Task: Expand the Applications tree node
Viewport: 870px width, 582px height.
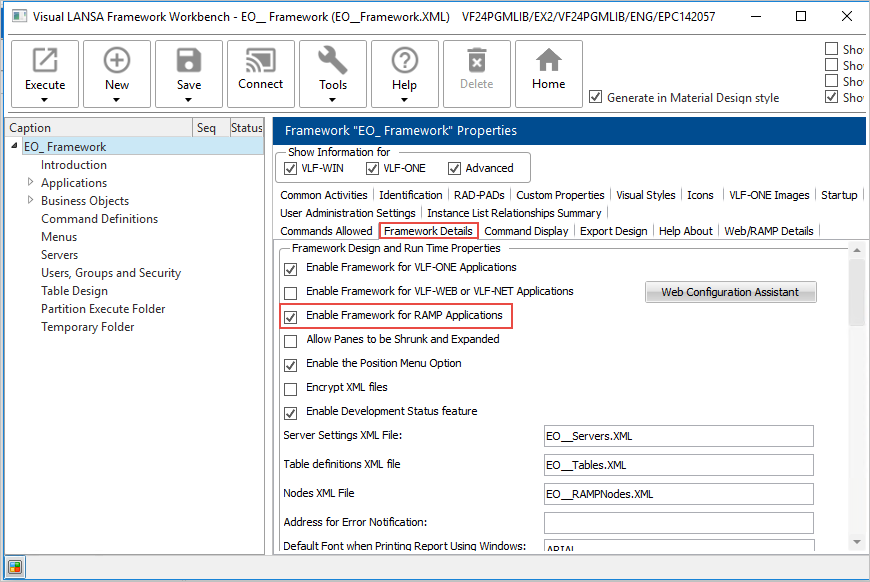Action: 31,183
